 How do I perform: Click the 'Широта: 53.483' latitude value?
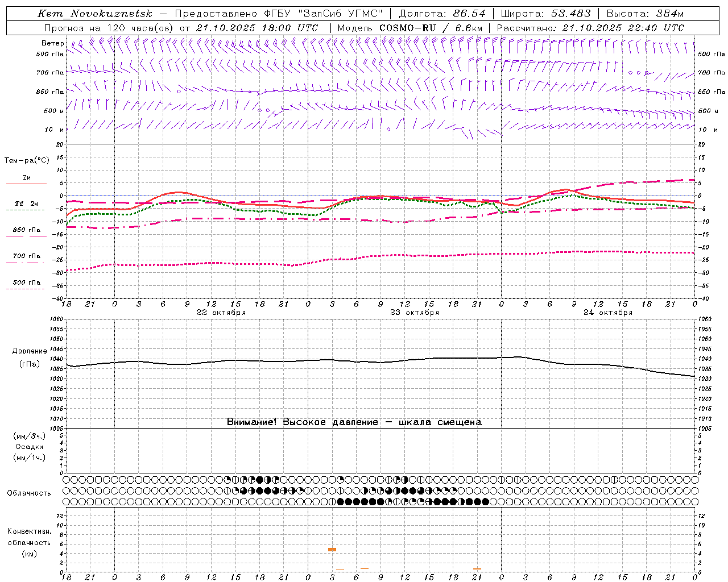click(546, 14)
